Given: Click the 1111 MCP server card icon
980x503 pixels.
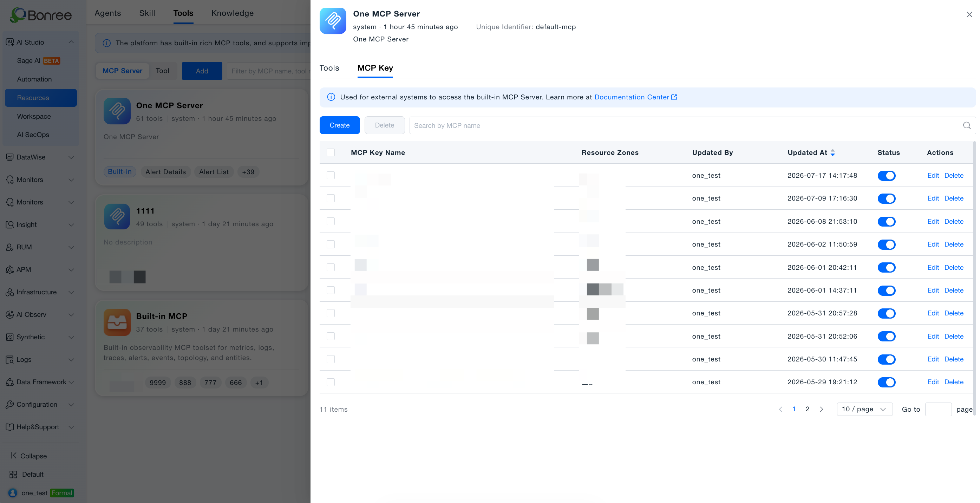Looking at the screenshot, I should tap(117, 216).
